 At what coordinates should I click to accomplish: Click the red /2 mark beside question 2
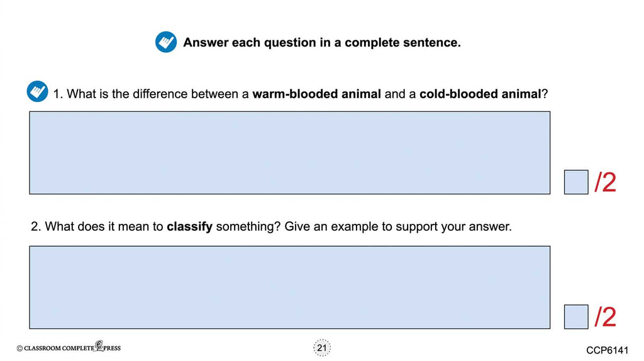click(606, 317)
